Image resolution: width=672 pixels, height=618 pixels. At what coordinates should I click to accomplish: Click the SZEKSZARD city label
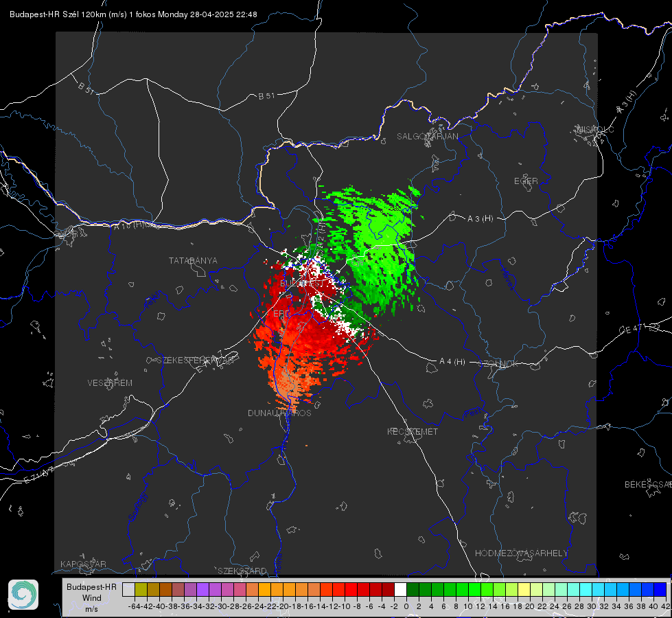[242, 571]
